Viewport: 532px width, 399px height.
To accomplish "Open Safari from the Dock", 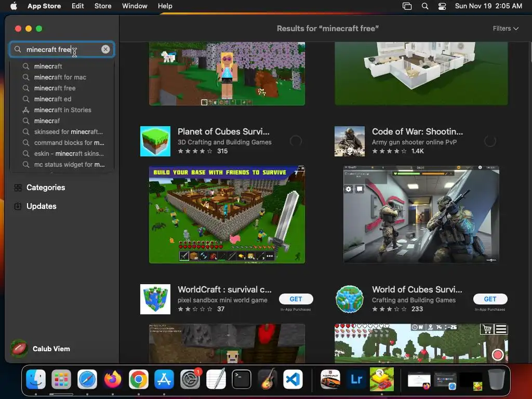I will tap(87, 379).
